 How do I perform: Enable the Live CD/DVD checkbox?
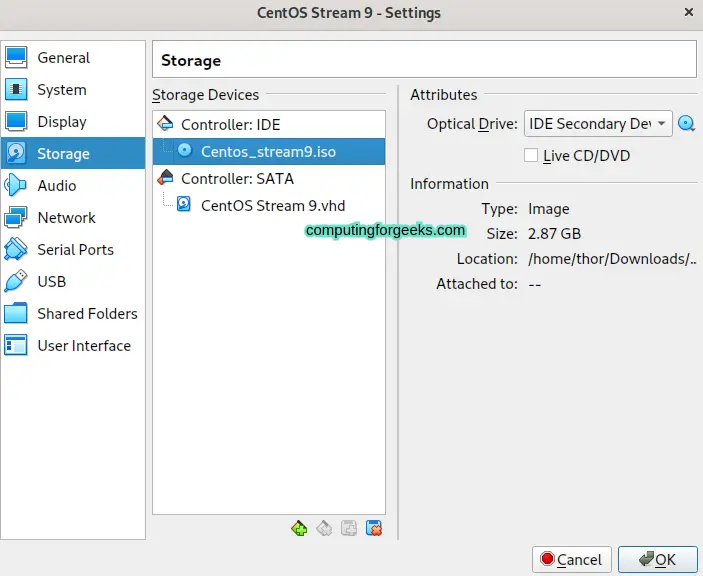tap(531, 156)
